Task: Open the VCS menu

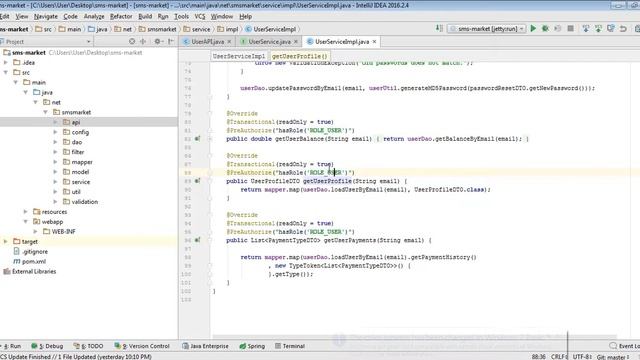Action: (x=200, y=16)
